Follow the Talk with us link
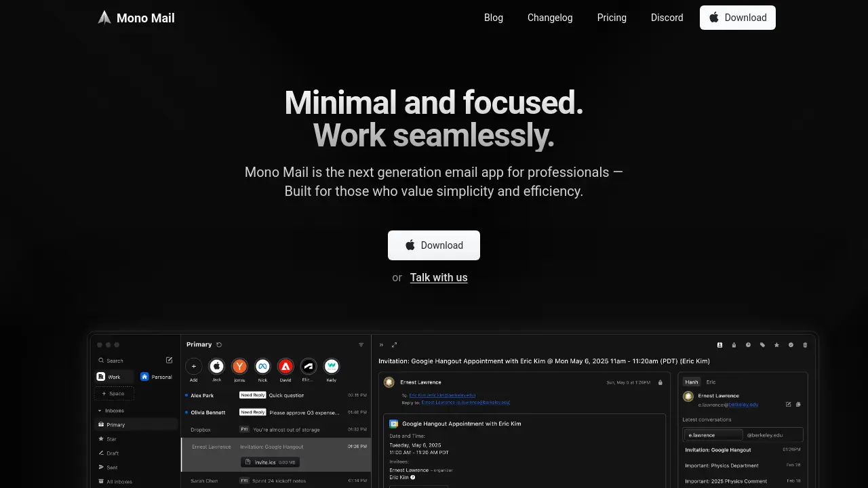This screenshot has height=488, width=868. pos(439,277)
